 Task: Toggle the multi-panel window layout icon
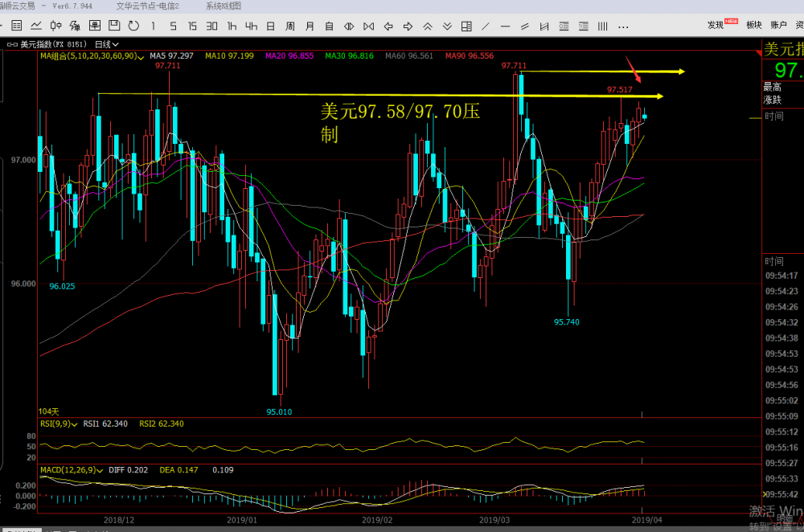point(466,27)
